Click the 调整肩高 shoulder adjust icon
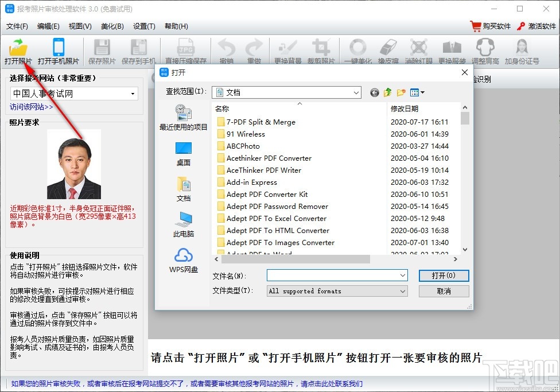The height and width of the screenshot is (392, 560). pos(485,47)
